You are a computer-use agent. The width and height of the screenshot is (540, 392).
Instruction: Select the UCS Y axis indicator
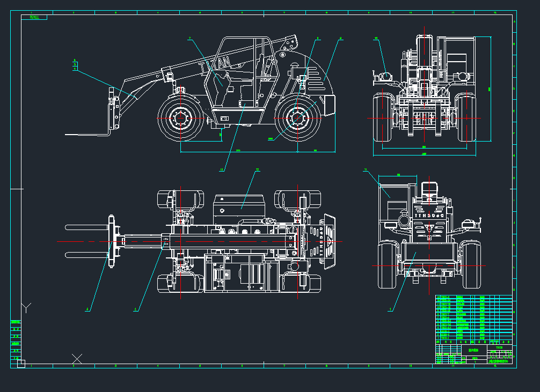pyautogui.click(x=26, y=307)
